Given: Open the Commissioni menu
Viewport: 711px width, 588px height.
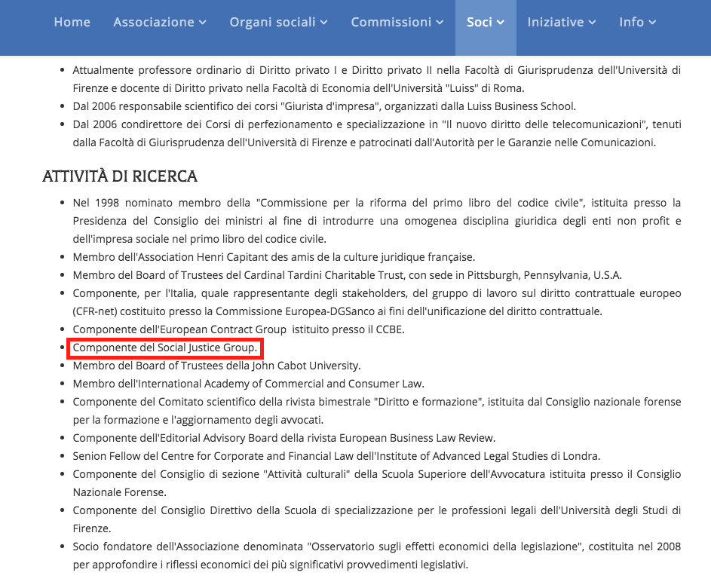Looking at the screenshot, I should point(391,23).
